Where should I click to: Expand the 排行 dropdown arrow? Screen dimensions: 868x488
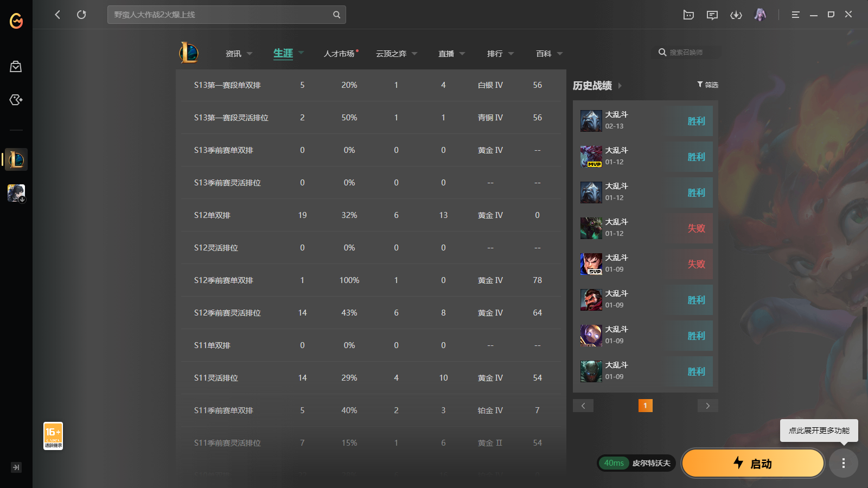point(511,54)
